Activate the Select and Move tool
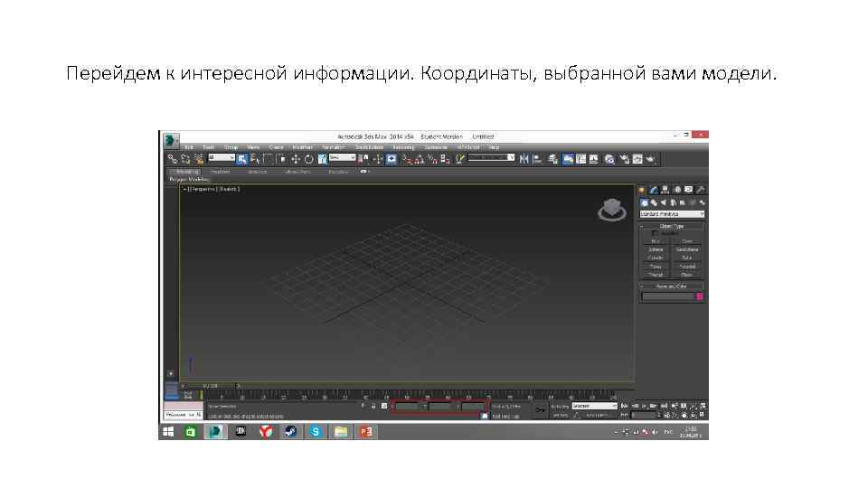This screenshot has width=868, height=488. pyautogui.click(x=295, y=159)
